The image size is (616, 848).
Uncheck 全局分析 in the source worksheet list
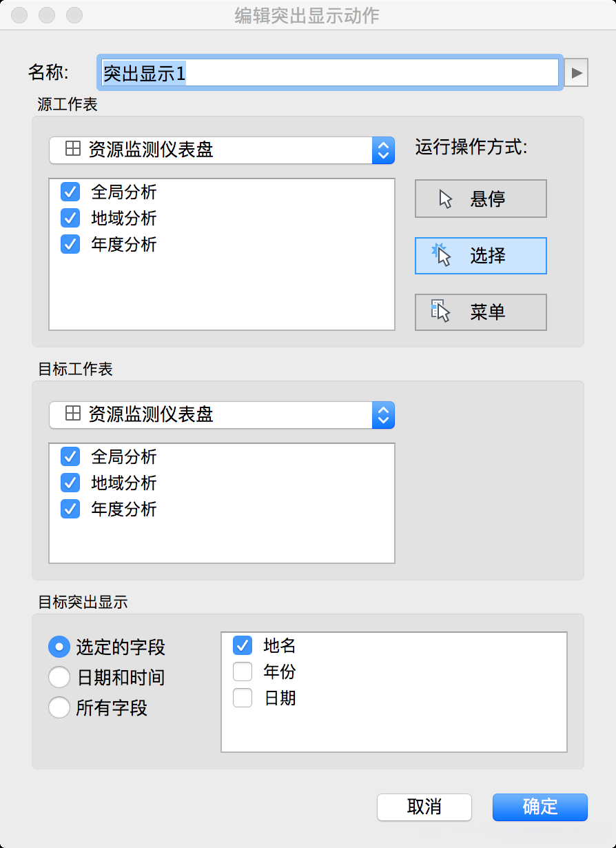[70, 192]
